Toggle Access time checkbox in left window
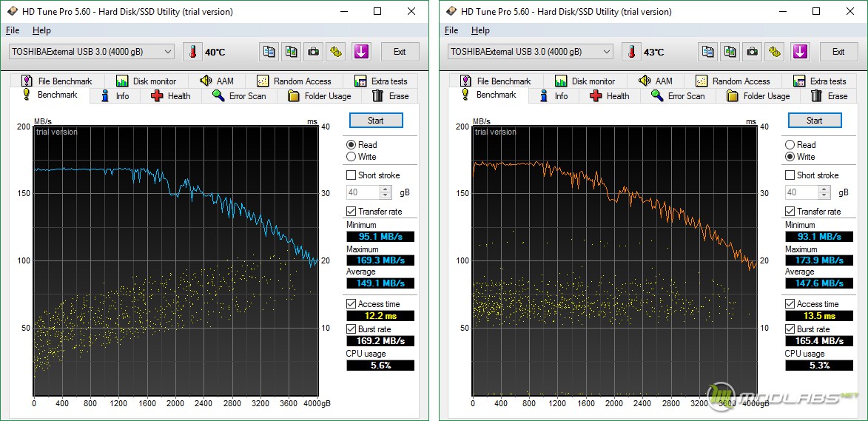Viewport: 868px width, 421px height. pyautogui.click(x=351, y=303)
